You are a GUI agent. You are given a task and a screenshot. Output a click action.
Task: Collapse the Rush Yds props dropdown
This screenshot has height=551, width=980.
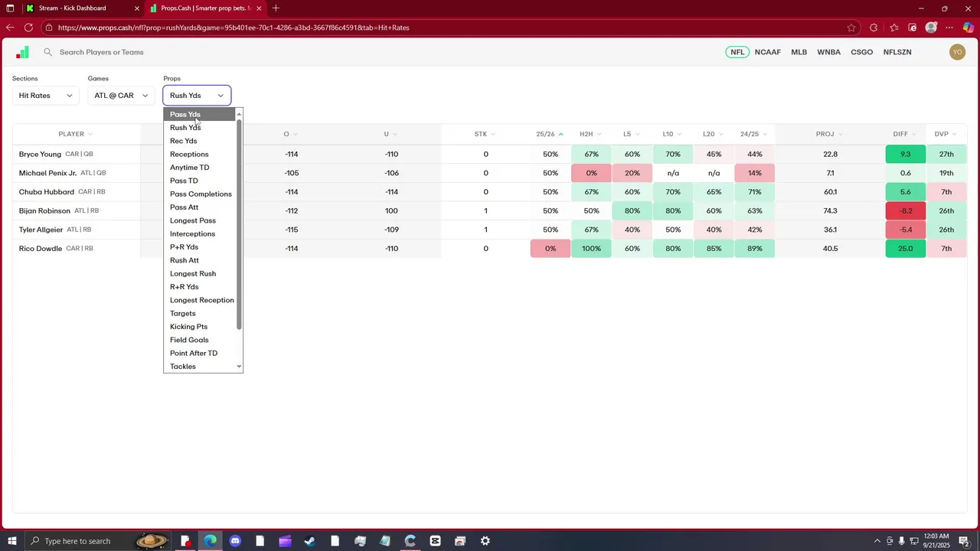point(197,96)
